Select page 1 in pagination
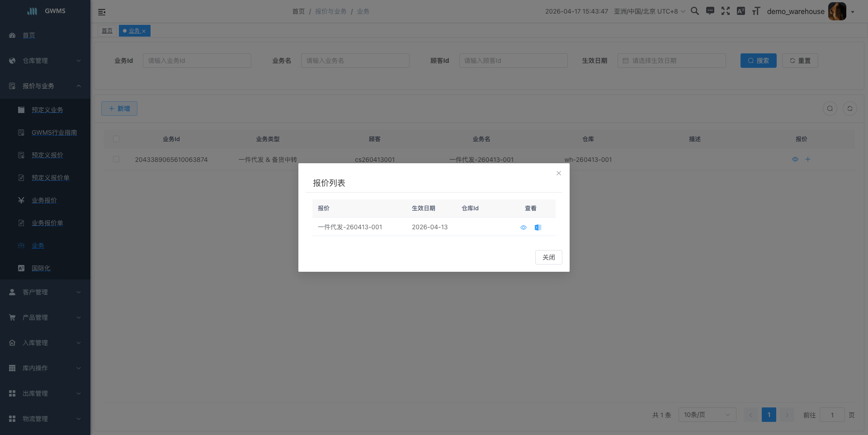 tap(769, 415)
